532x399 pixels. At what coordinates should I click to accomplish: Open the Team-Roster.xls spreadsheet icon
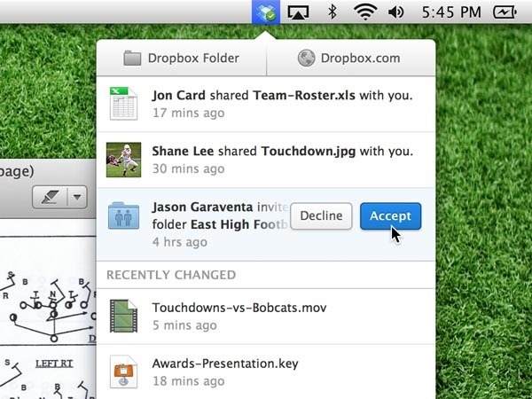[123, 104]
